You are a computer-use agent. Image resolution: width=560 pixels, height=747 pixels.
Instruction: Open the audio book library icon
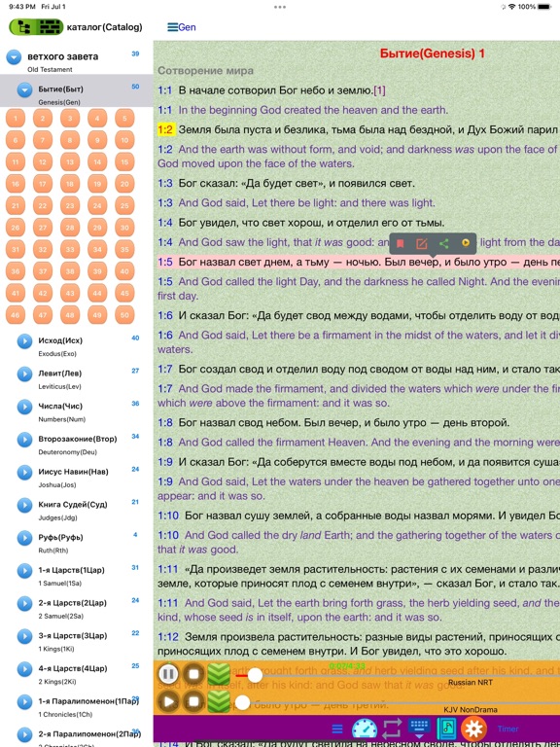(x=446, y=729)
